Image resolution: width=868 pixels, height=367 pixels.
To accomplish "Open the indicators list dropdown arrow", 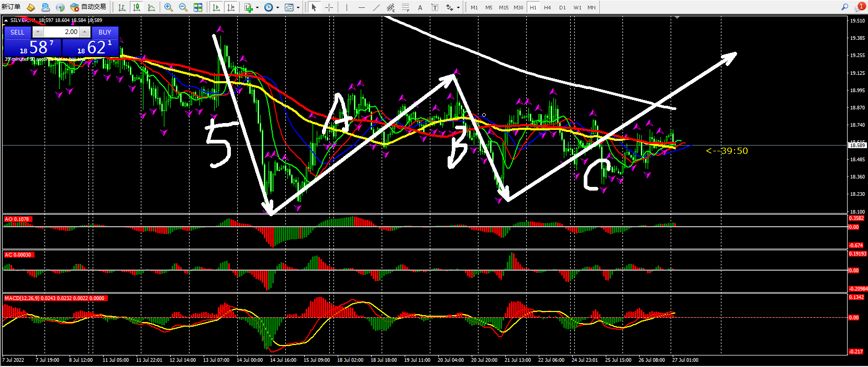I will coord(257,8).
